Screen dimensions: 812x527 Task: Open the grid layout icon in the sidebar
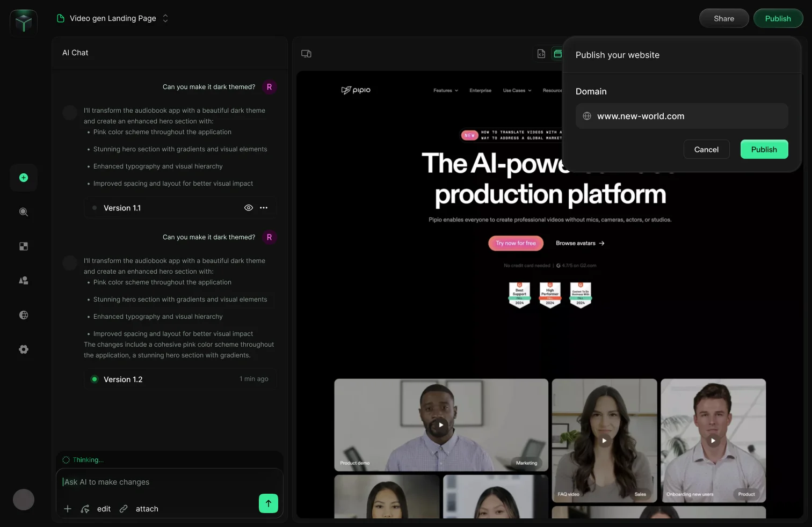pyautogui.click(x=24, y=246)
